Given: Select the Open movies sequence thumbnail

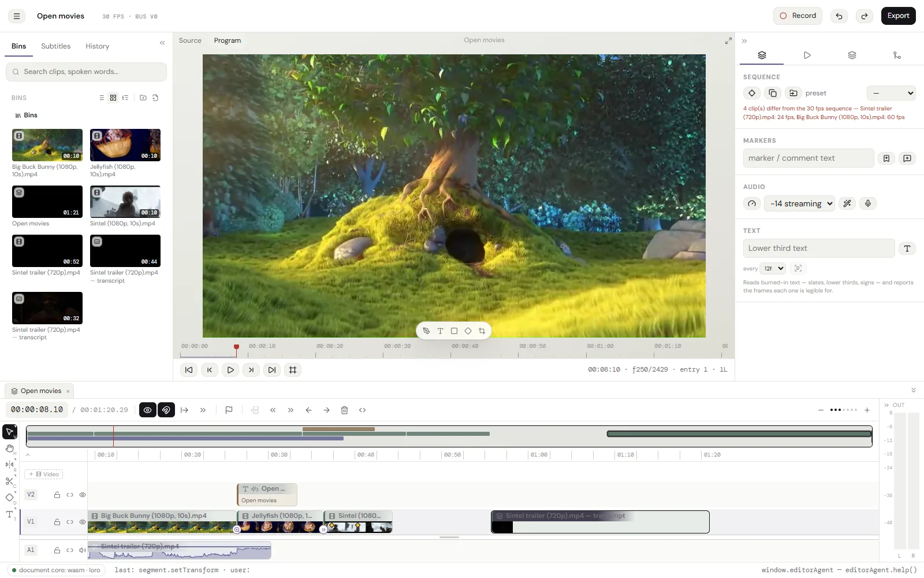Looking at the screenshot, I should point(47,202).
